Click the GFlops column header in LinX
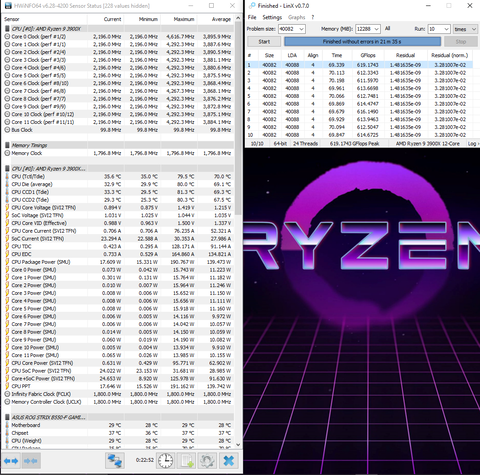 [x=368, y=55]
